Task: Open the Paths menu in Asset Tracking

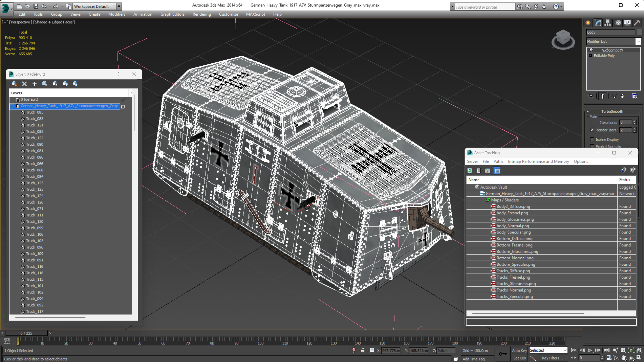Action: point(498,161)
